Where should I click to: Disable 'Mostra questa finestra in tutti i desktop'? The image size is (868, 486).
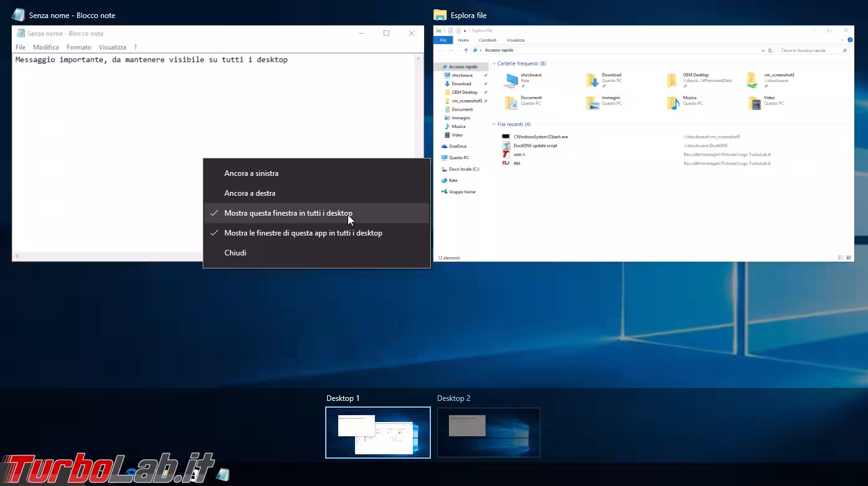tap(289, 213)
